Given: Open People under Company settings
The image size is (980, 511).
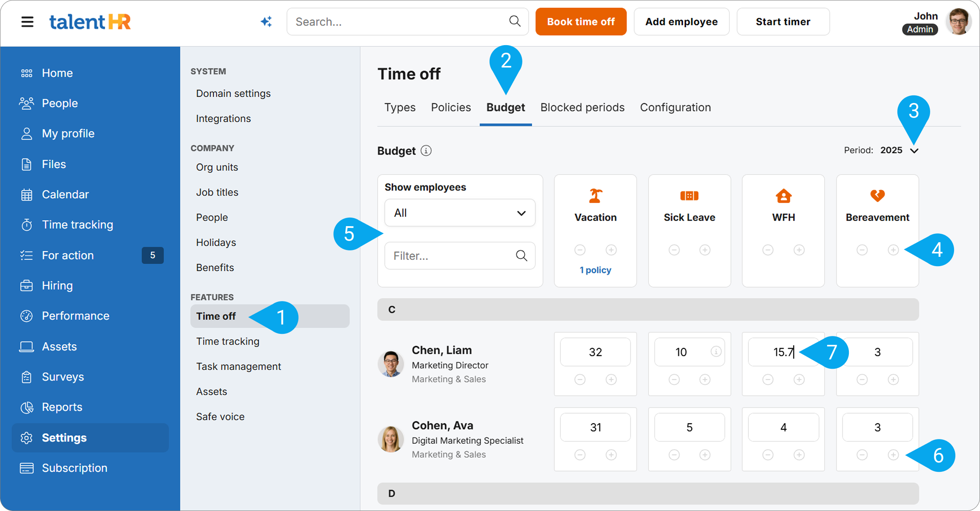Looking at the screenshot, I should pyautogui.click(x=212, y=217).
